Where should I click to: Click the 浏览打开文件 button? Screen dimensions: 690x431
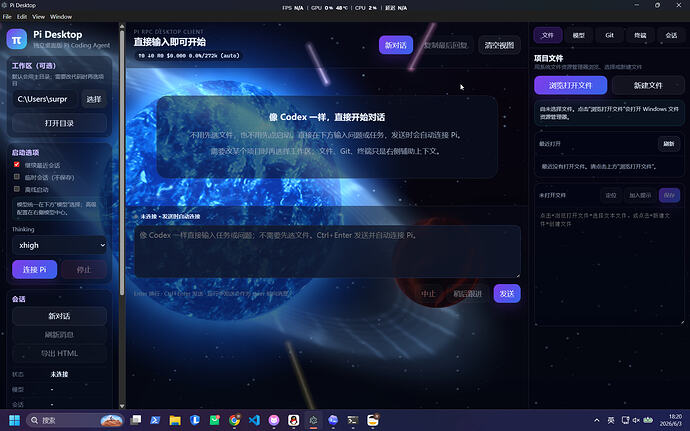tap(570, 85)
